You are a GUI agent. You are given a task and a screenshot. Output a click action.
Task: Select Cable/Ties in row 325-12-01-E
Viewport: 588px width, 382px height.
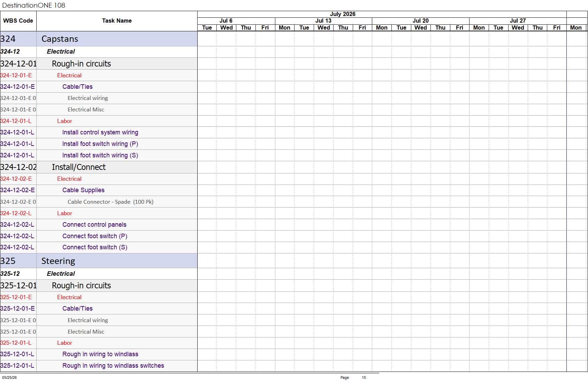click(x=77, y=309)
